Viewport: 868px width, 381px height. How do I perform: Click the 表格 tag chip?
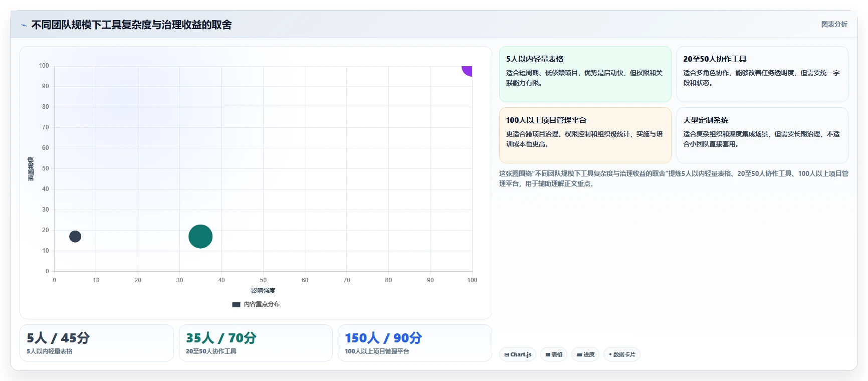coord(554,354)
